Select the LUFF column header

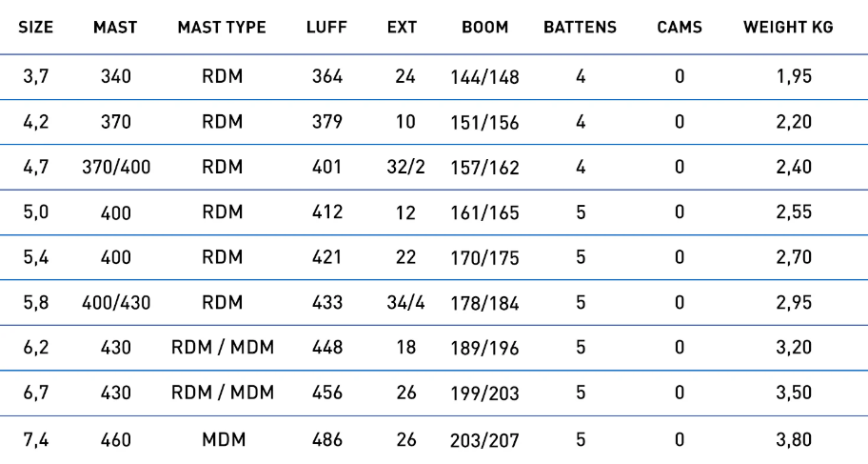(x=327, y=29)
